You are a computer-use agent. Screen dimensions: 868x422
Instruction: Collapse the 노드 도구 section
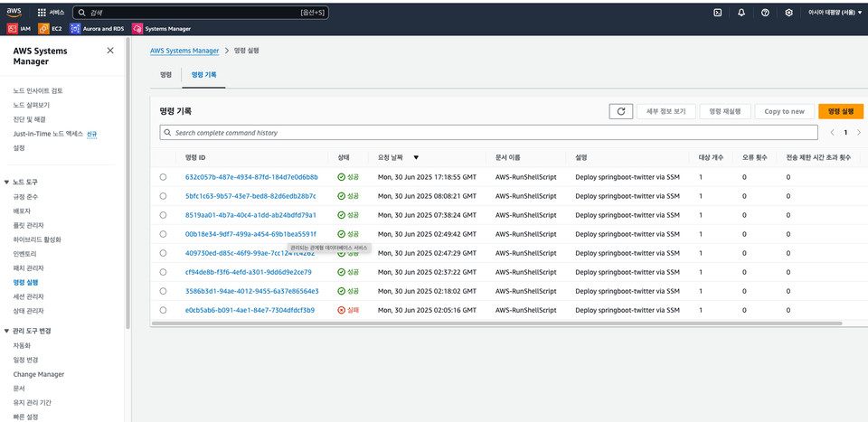point(6,182)
